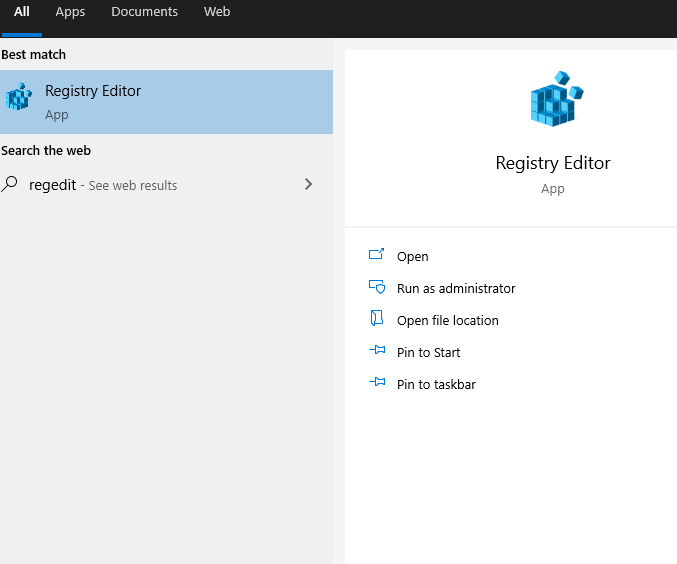Select the Web search tab
Screen dimensions: 677x564
tap(217, 12)
